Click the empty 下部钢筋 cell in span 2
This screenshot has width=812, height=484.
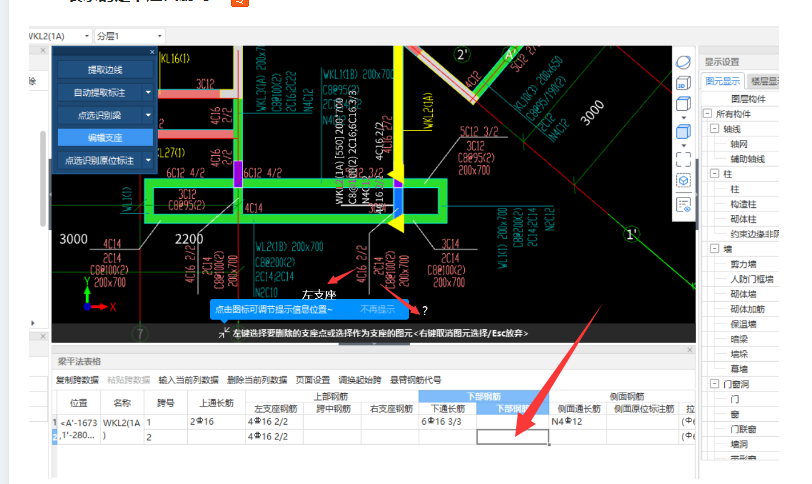(x=513, y=437)
